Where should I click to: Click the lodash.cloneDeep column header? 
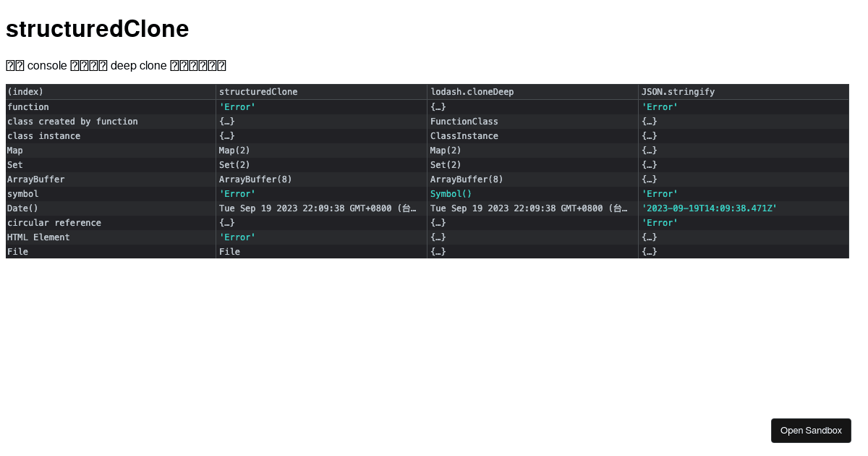(471, 92)
